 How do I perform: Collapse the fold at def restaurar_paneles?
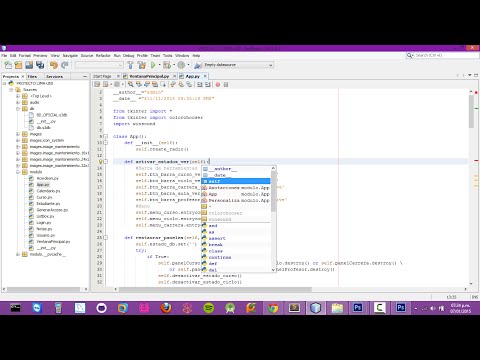point(106,238)
